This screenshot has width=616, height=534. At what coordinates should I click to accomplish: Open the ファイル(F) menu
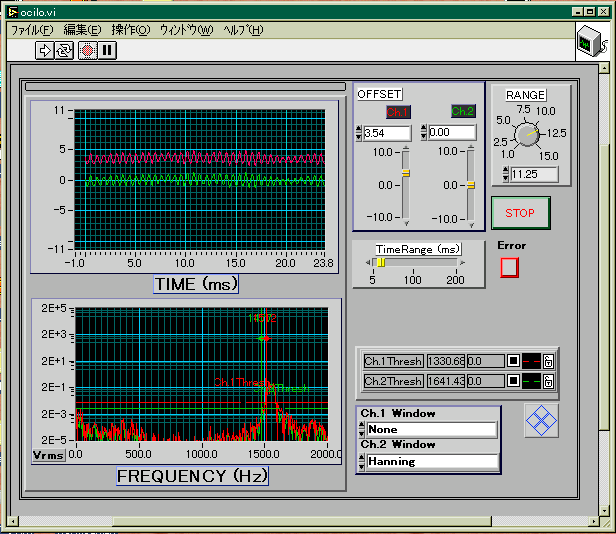(31, 30)
